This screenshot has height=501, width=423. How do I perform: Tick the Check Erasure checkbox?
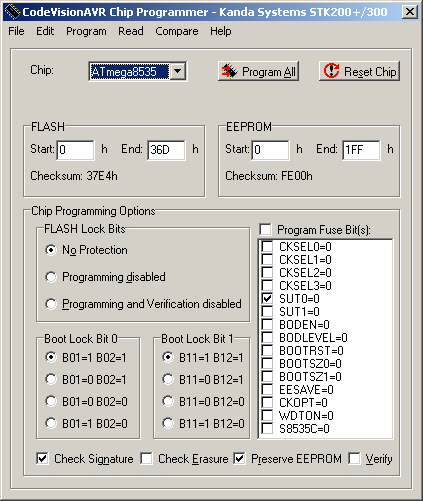click(147, 458)
